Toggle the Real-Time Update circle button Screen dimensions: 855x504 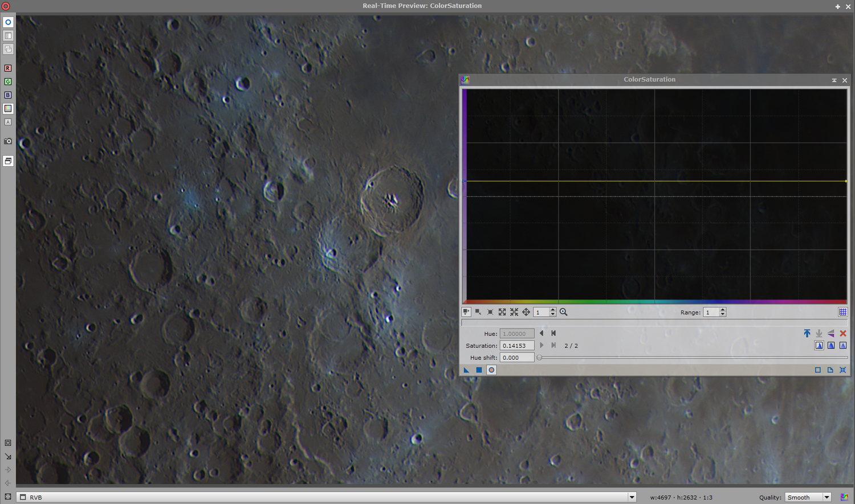point(8,22)
